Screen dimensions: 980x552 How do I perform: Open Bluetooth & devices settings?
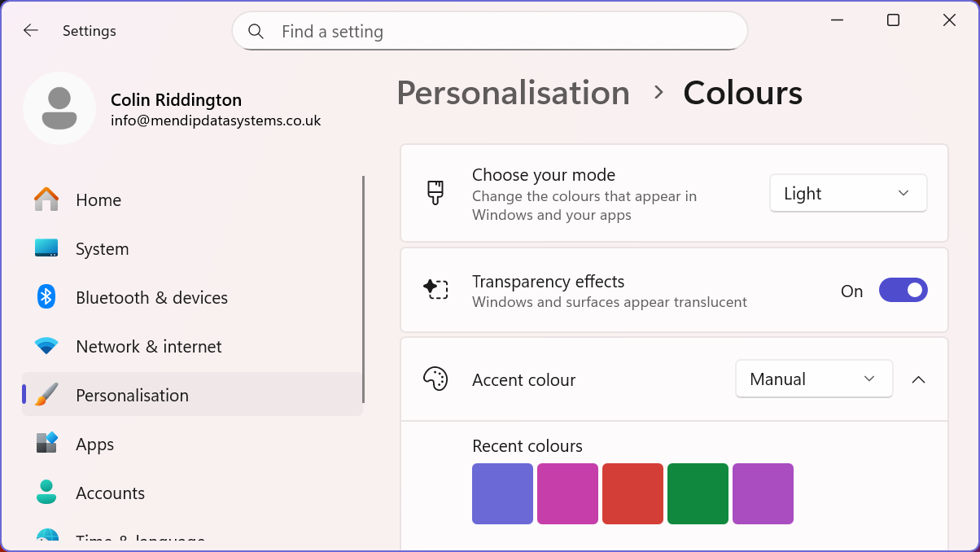[192, 297]
